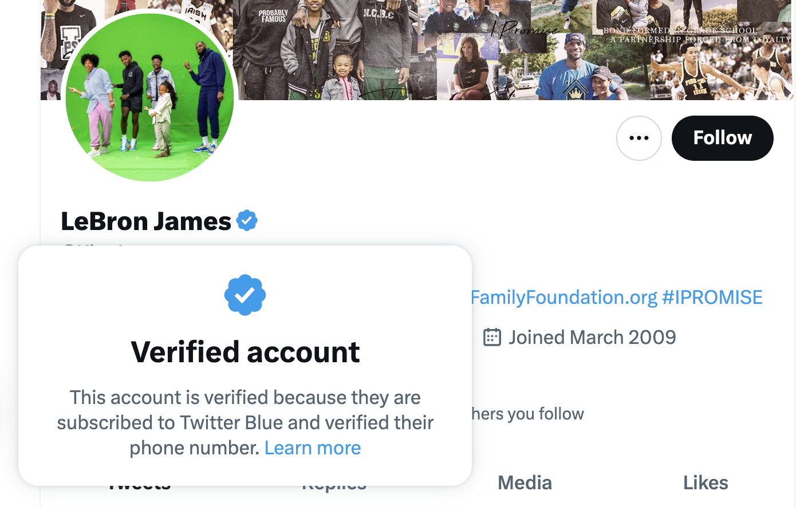Switch to the Media tab
The width and height of the screenshot is (812, 507).
525,483
